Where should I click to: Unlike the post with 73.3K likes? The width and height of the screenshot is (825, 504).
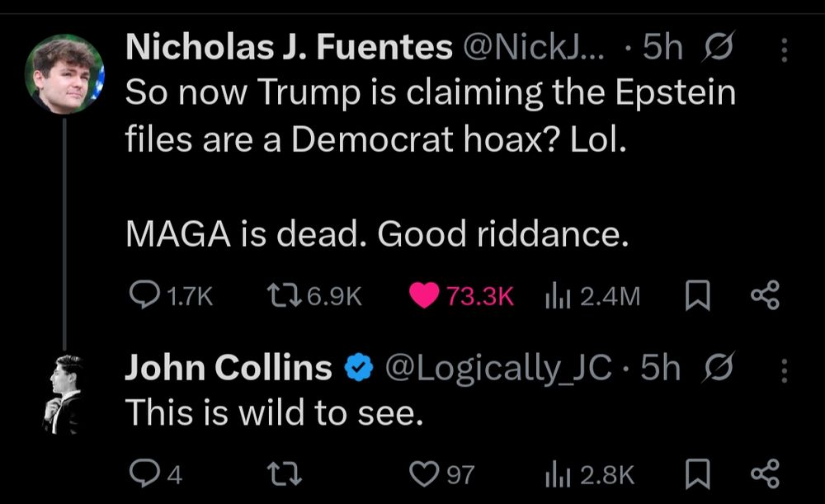tap(424, 296)
